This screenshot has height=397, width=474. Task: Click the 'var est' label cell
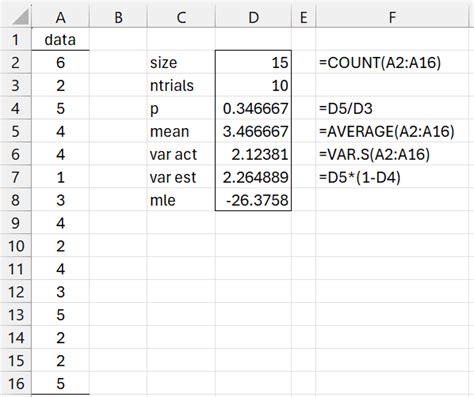181,177
